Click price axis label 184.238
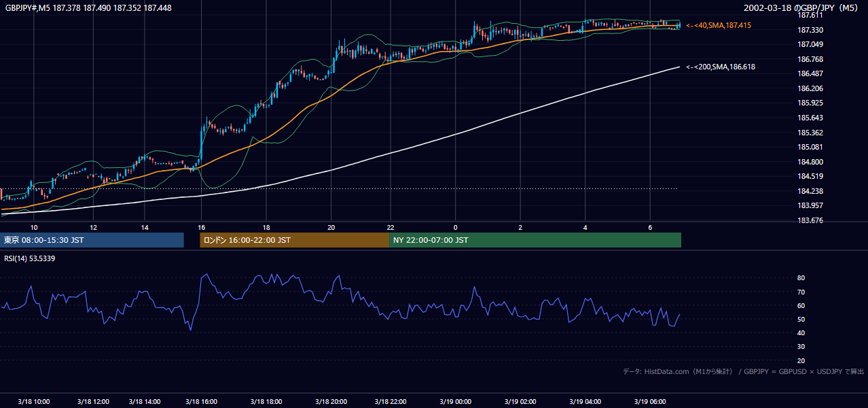Image resolution: width=868 pixels, height=408 pixels. point(810,192)
